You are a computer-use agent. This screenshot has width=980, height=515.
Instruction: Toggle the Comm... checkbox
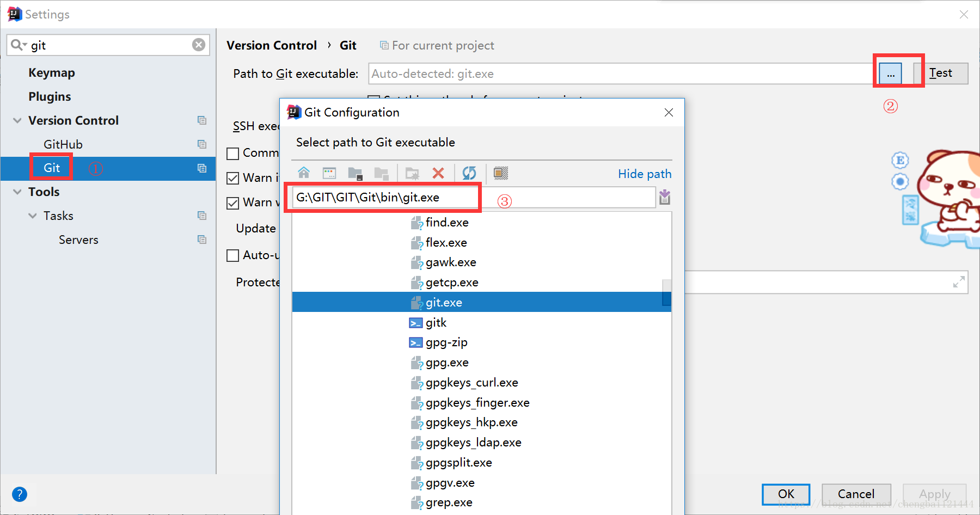[x=233, y=154]
